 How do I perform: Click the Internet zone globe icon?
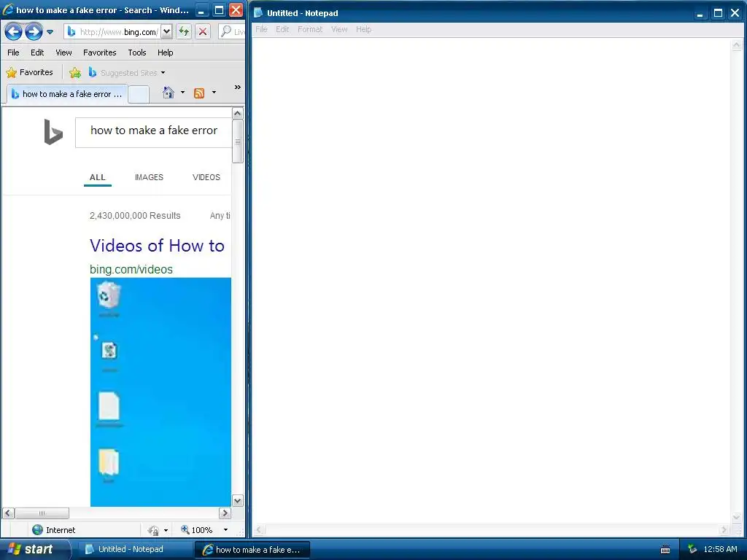point(37,529)
